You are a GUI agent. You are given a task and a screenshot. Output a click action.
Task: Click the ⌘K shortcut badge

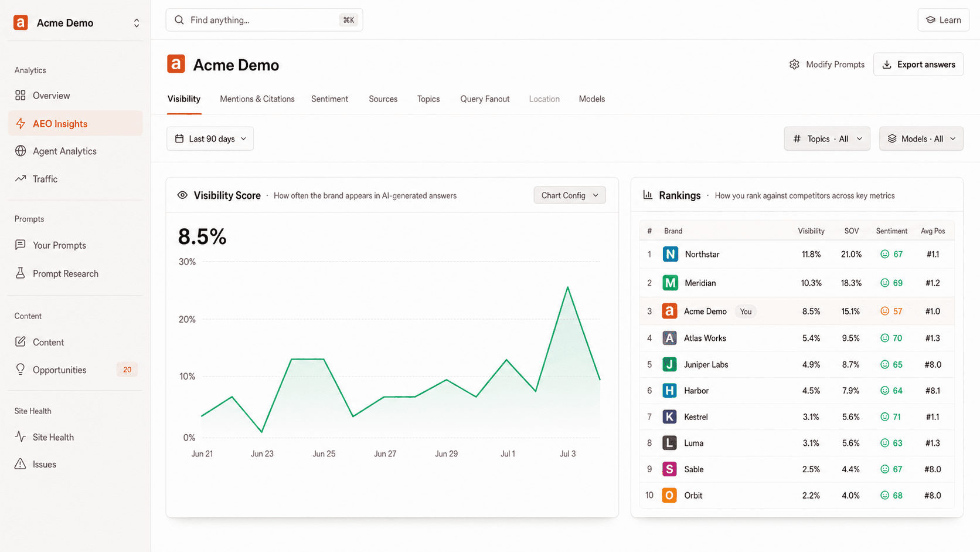tap(349, 20)
